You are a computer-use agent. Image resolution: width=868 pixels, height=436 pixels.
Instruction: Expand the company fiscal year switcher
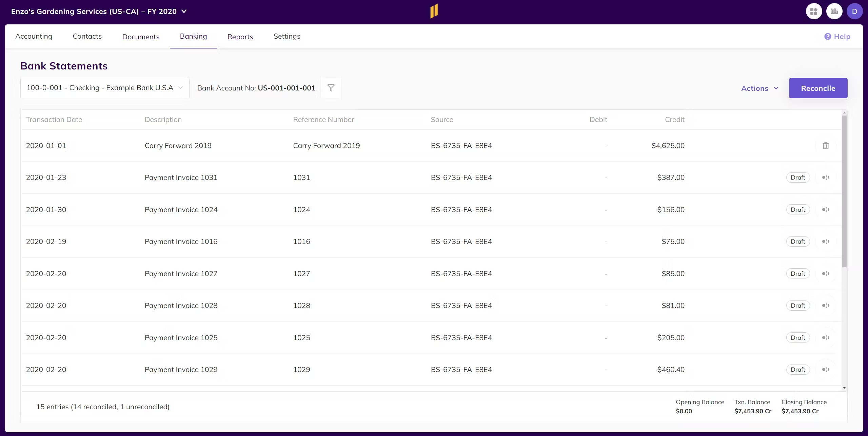click(184, 12)
